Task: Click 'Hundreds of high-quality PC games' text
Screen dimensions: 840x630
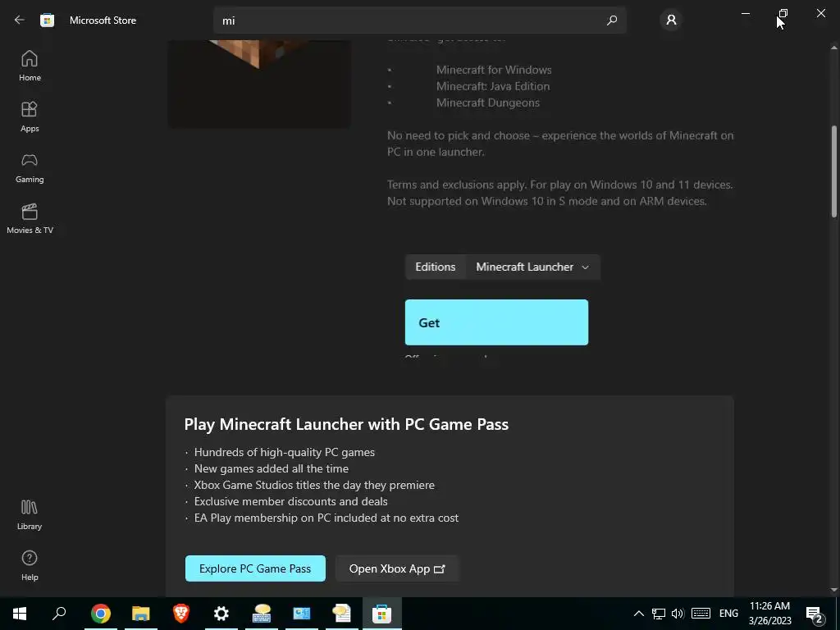Action: coord(285,452)
